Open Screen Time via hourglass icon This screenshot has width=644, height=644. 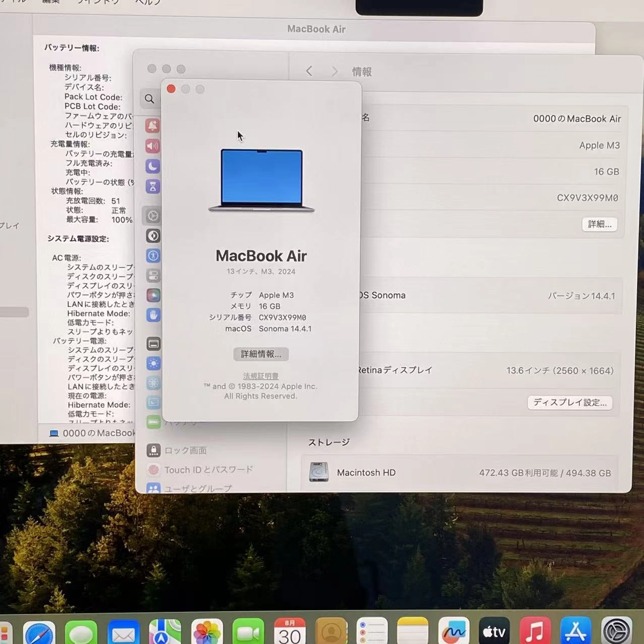coord(152,186)
